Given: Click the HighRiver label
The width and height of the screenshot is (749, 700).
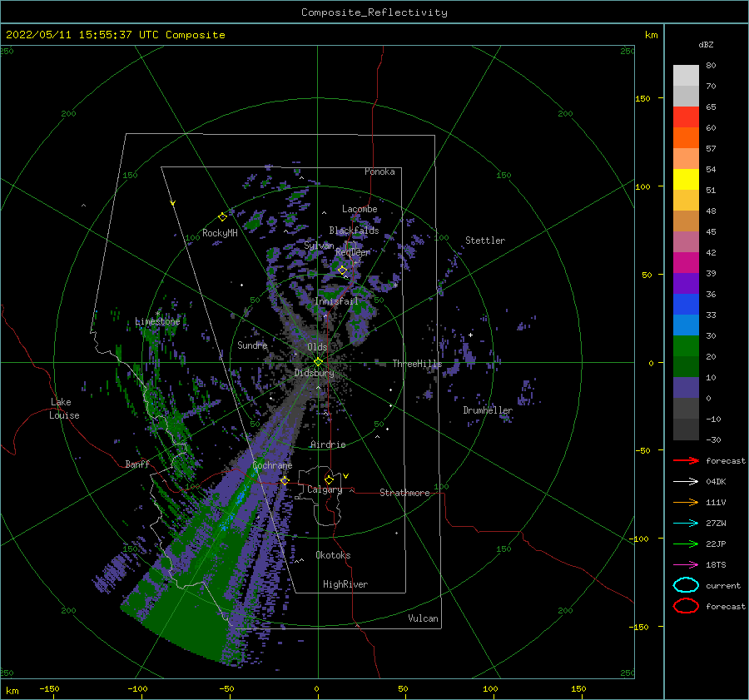Looking at the screenshot, I should [345, 584].
